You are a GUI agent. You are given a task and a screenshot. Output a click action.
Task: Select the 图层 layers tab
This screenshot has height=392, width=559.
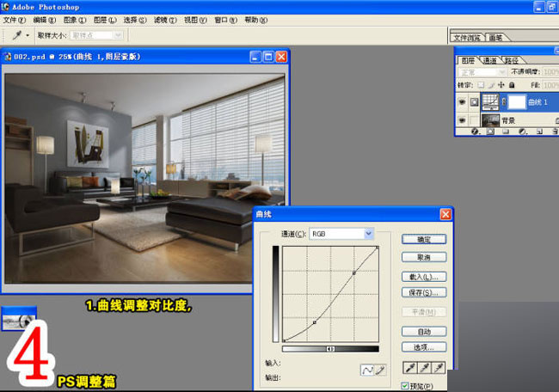(468, 60)
